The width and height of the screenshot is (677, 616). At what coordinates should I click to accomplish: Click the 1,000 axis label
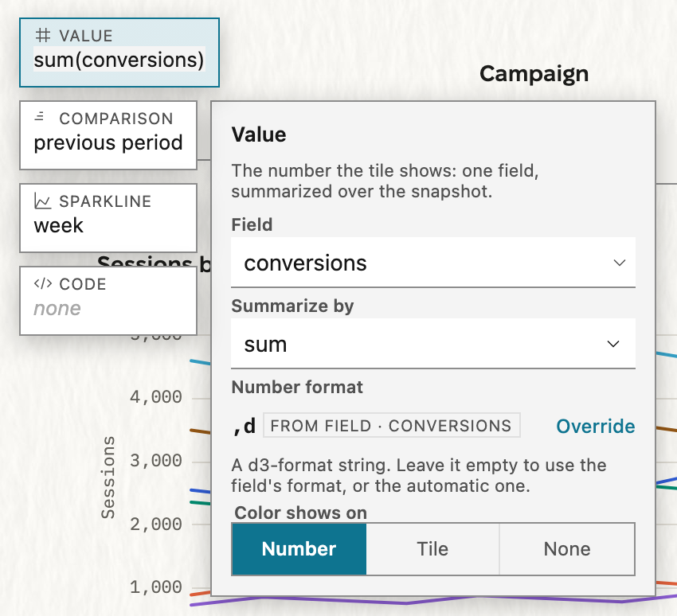coord(156,587)
